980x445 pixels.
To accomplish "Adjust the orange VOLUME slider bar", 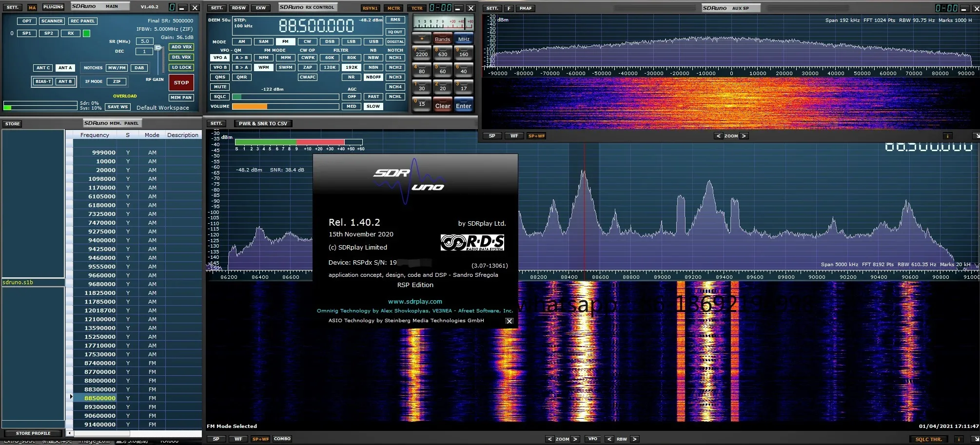I will click(250, 106).
